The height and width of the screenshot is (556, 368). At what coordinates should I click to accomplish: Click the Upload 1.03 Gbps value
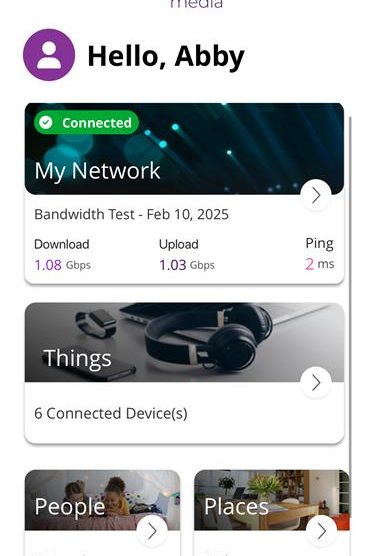[x=187, y=265]
